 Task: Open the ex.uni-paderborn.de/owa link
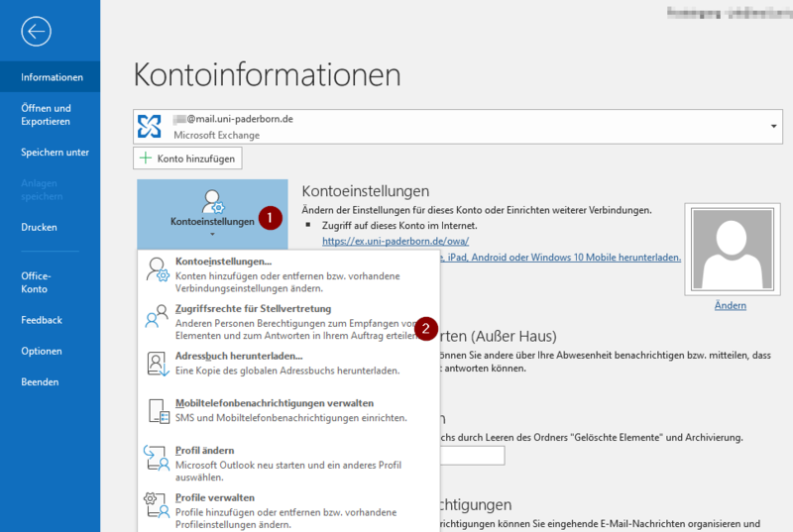pyautogui.click(x=396, y=241)
